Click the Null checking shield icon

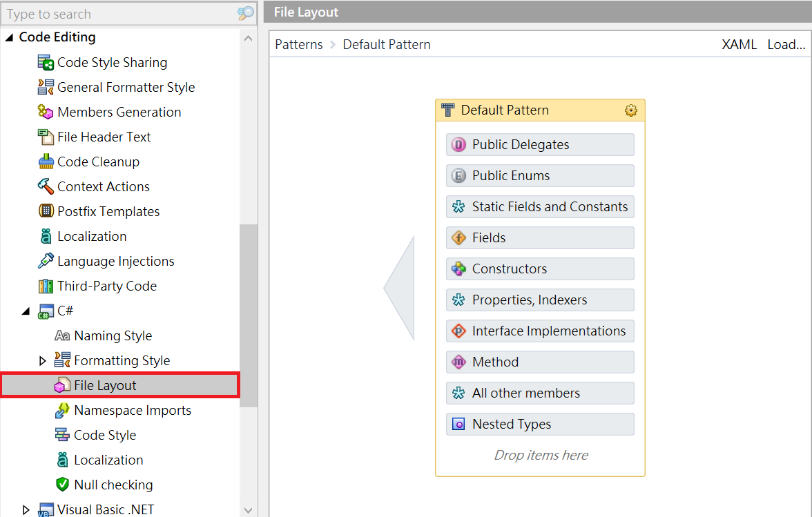pyautogui.click(x=62, y=485)
